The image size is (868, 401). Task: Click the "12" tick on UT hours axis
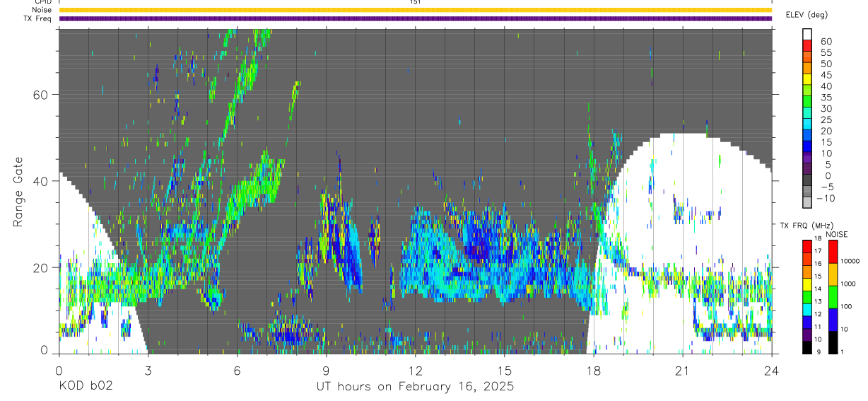[x=416, y=371]
